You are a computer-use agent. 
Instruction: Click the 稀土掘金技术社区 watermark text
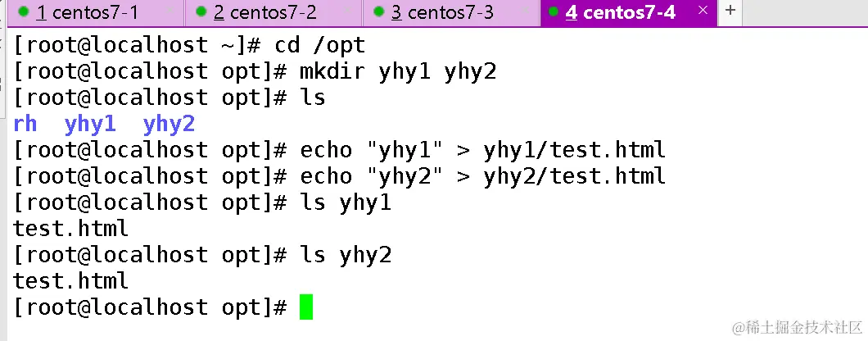(x=797, y=328)
